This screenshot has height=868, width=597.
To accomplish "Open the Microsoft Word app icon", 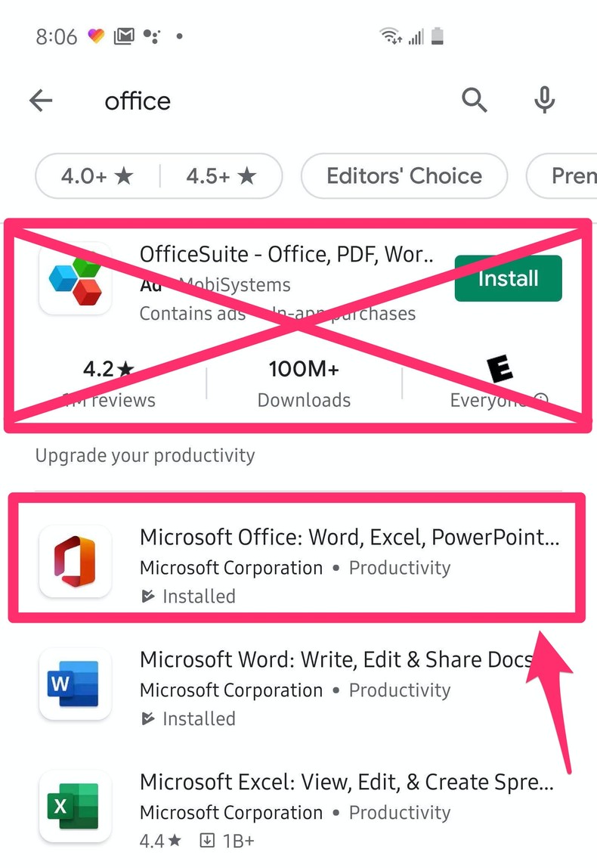I will (75, 684).
